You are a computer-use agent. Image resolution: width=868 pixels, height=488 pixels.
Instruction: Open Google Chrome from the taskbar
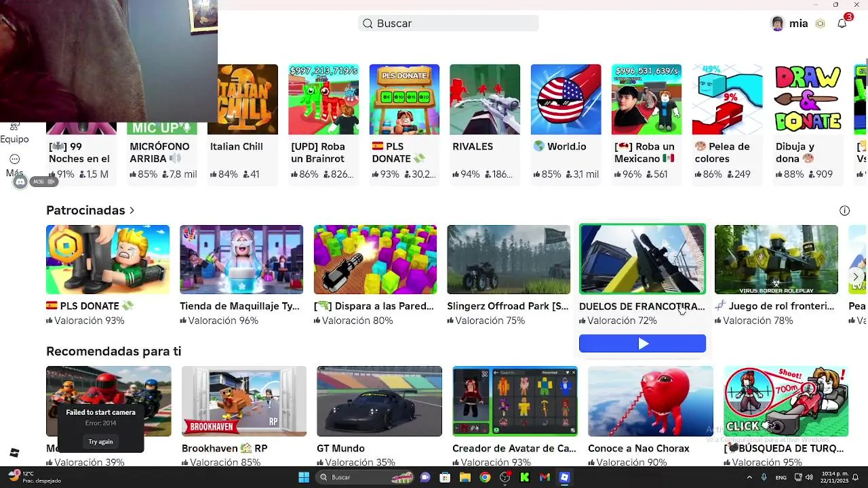485,477
